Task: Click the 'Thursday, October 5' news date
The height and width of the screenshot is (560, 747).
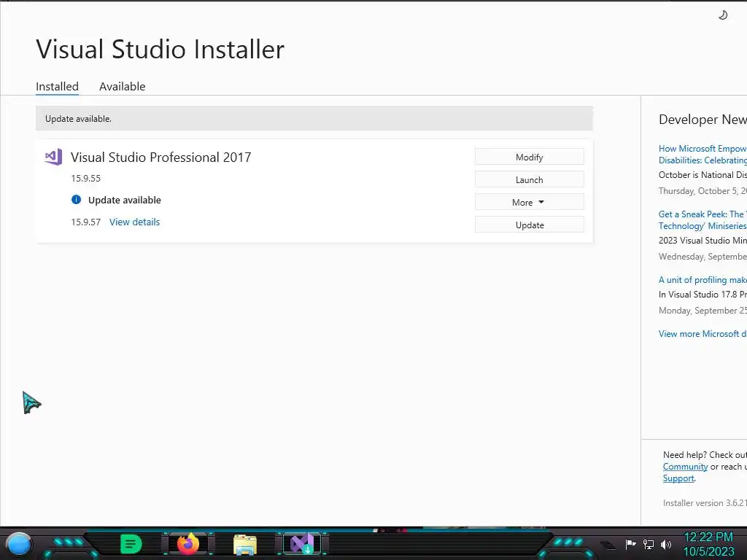Action: click(x=703, y=191)
